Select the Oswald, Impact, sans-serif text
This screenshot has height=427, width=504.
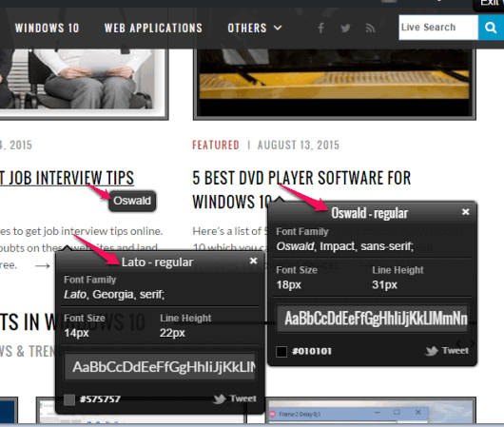[345, 246]
